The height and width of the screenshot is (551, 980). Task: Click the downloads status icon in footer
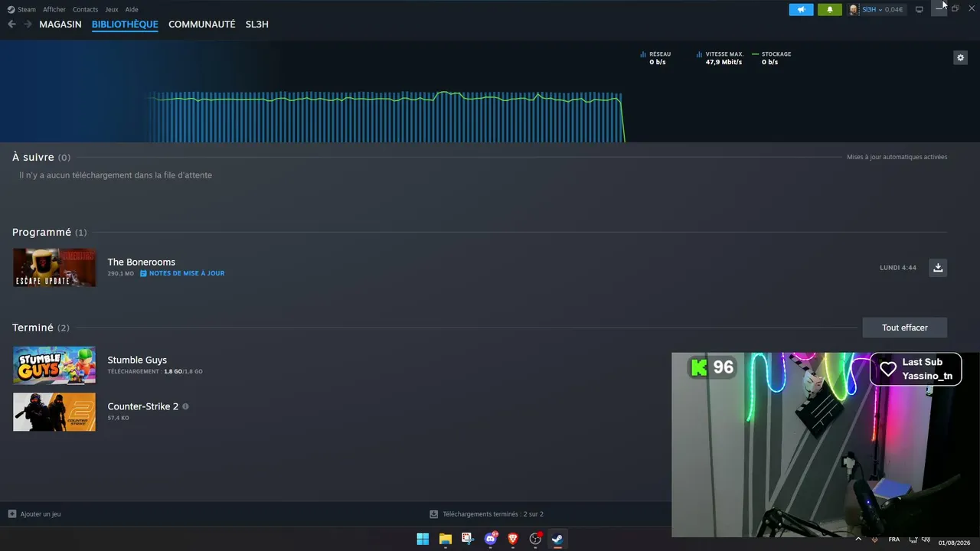point(433,514)
